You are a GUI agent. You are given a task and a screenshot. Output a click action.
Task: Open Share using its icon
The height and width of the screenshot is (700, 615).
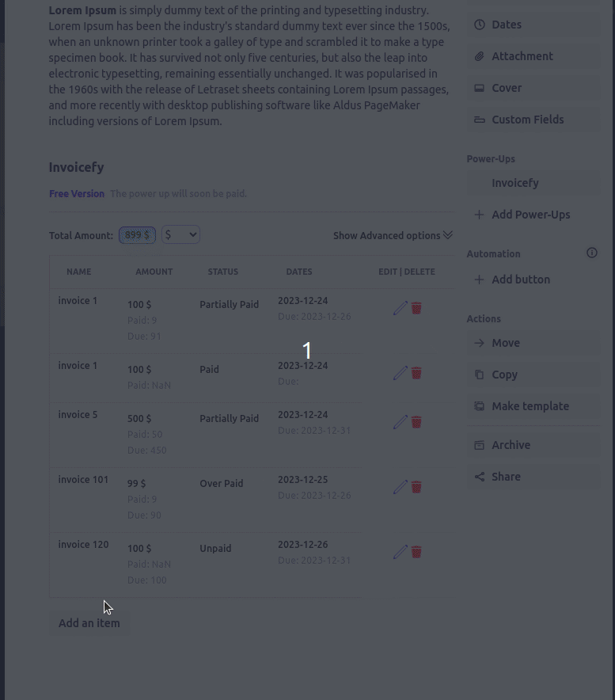[x=480, y=477]
